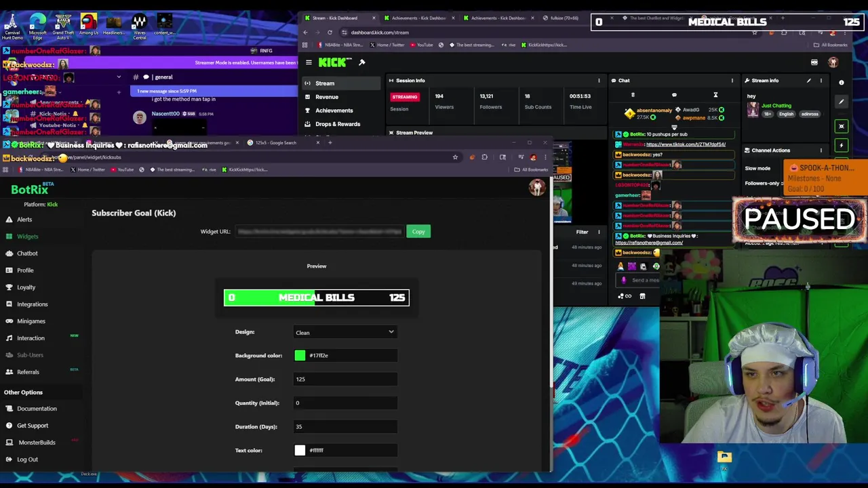Open the TikTok link in chat
This screenshot has height=488, width=868.
pyautogui.click(x=686, y=144)
